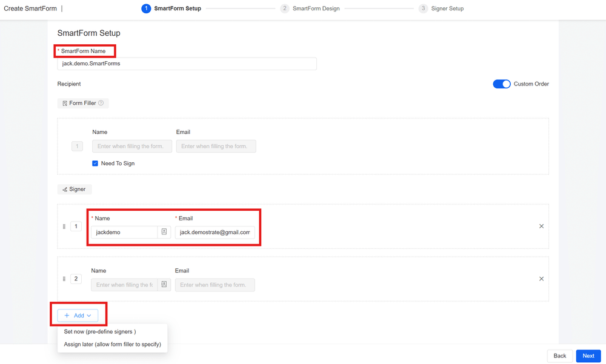
Task: Click drag handle icon of signer 1
Action: 64,227
